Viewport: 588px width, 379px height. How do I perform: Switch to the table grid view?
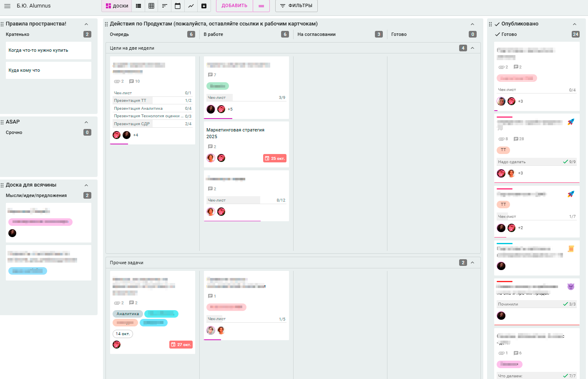(x=151, y=6)
